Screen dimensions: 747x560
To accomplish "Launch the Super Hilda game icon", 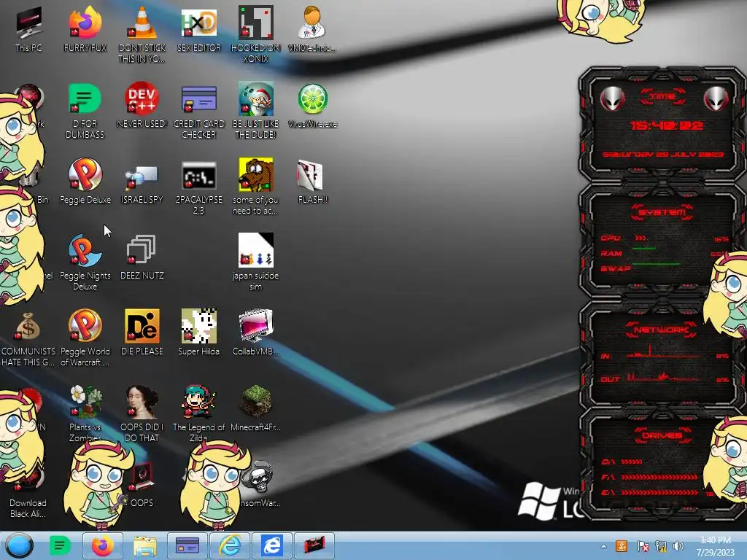I will click(198, 332).
